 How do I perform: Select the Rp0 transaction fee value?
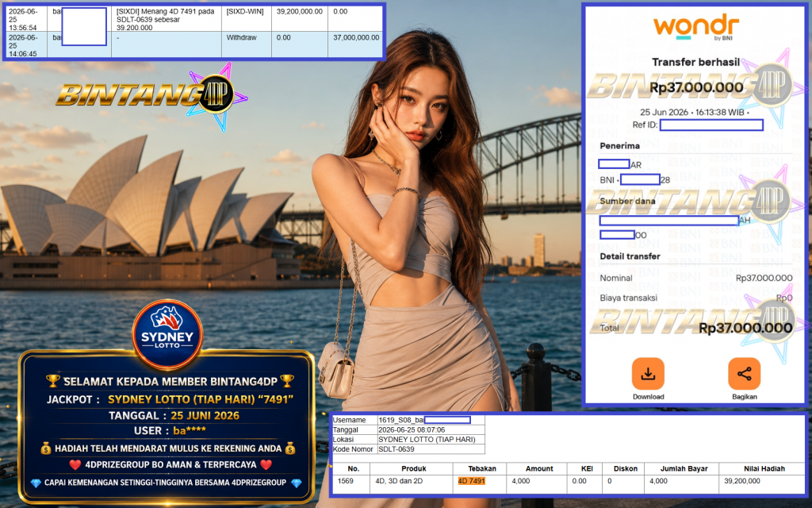[784, 298]
